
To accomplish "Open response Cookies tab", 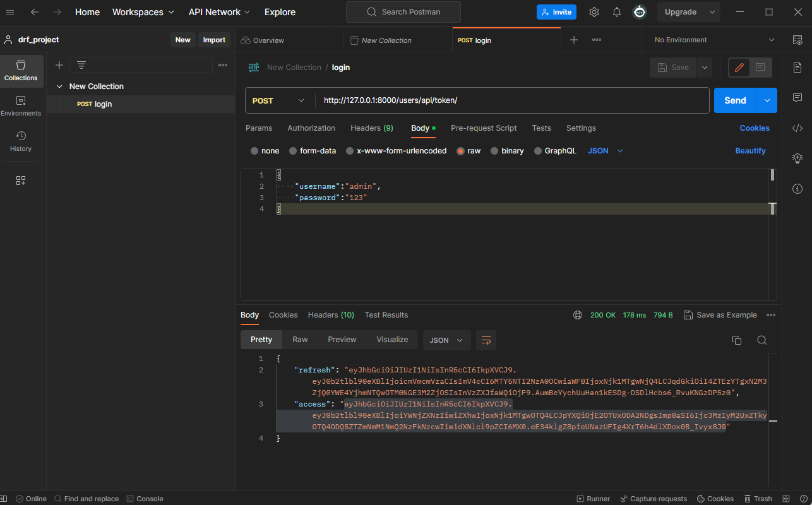I will pyautogui.click(x=283, y=315).
